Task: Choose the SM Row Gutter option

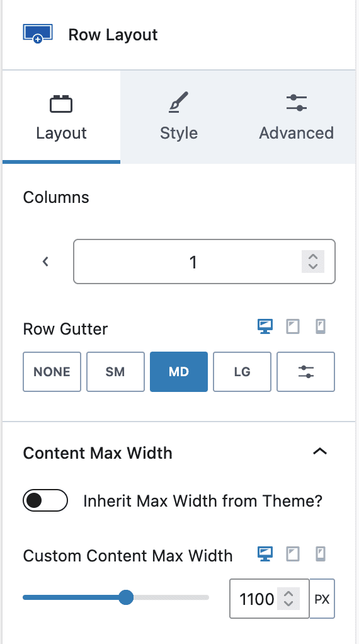Action: 115,372
